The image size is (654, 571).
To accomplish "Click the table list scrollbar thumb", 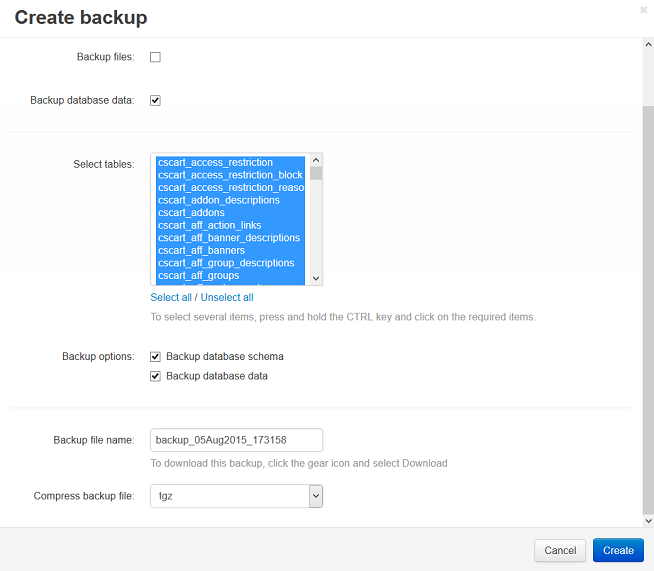I will (x=316, y=173).
